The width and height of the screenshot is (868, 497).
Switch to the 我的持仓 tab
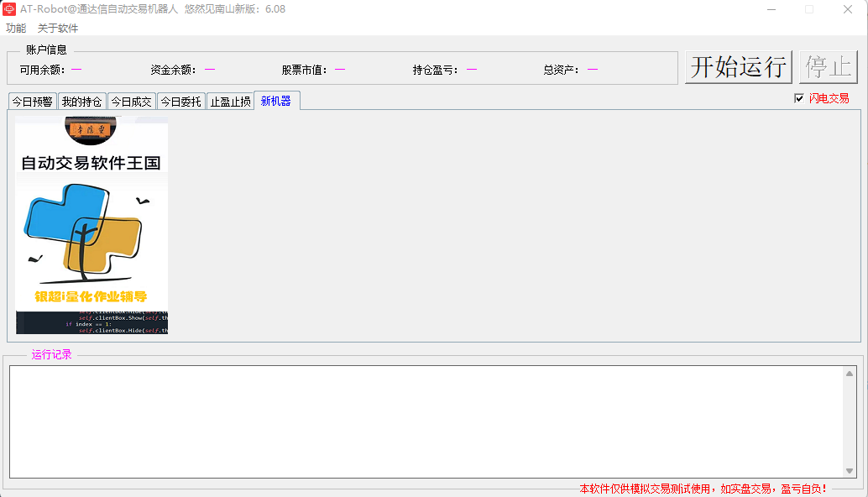[82, 102]
